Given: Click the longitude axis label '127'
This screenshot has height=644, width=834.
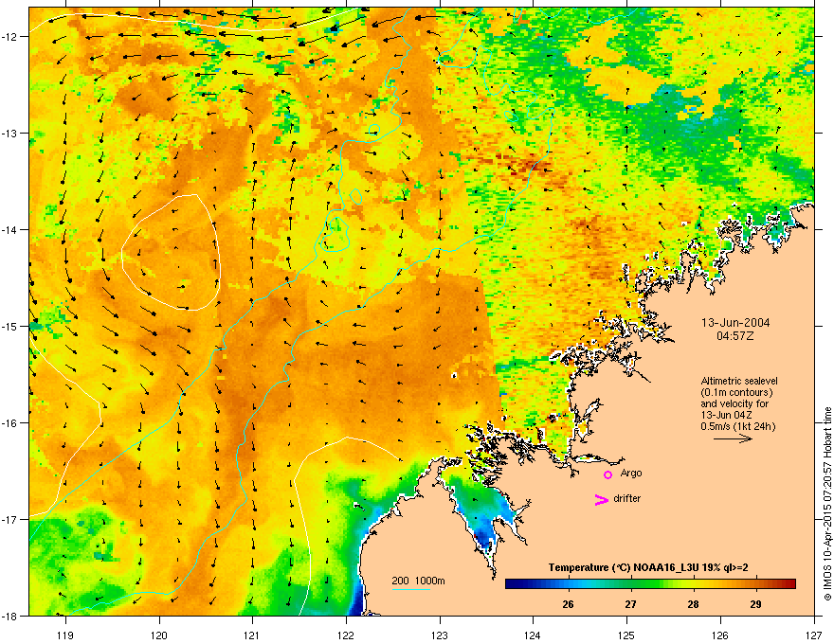Looking at the screenshot, I should 814,635.
